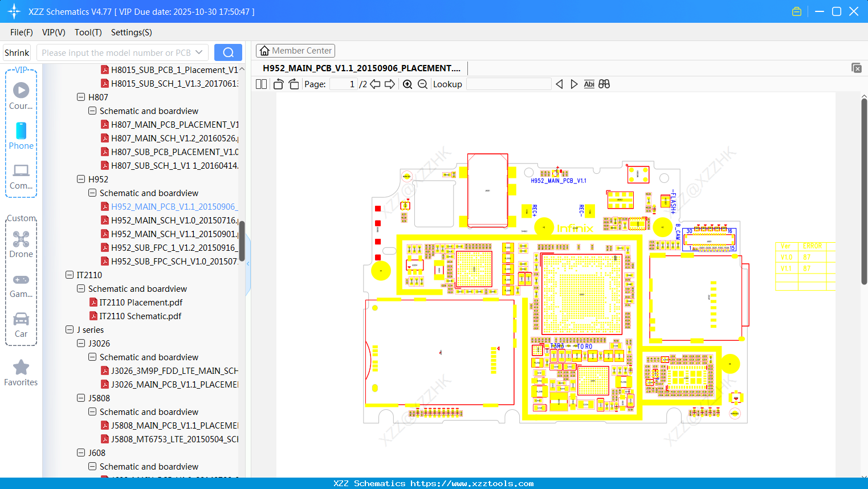Select the zoom out magnifier tool
Screen dimensions: 868x489
(x=422, y=84)
